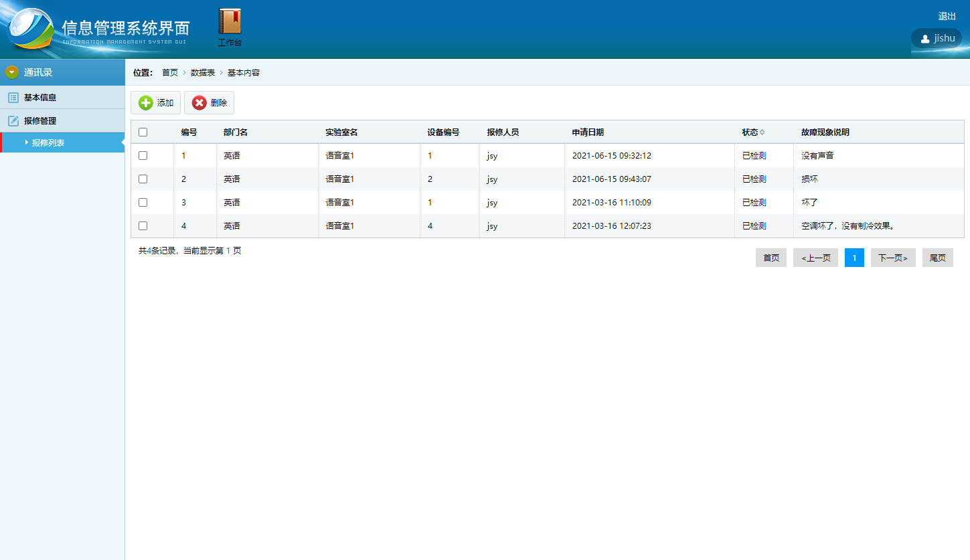Click the 报修管理 edit icon

(13, 121)
